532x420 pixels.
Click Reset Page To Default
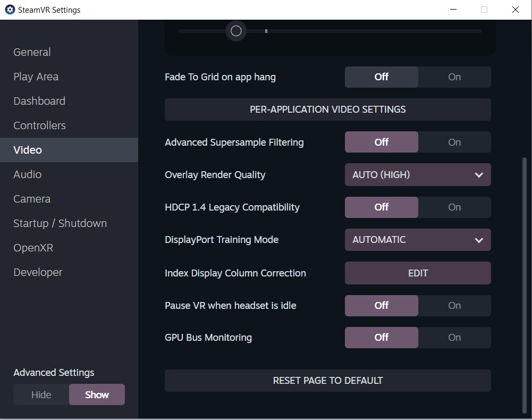328,381
